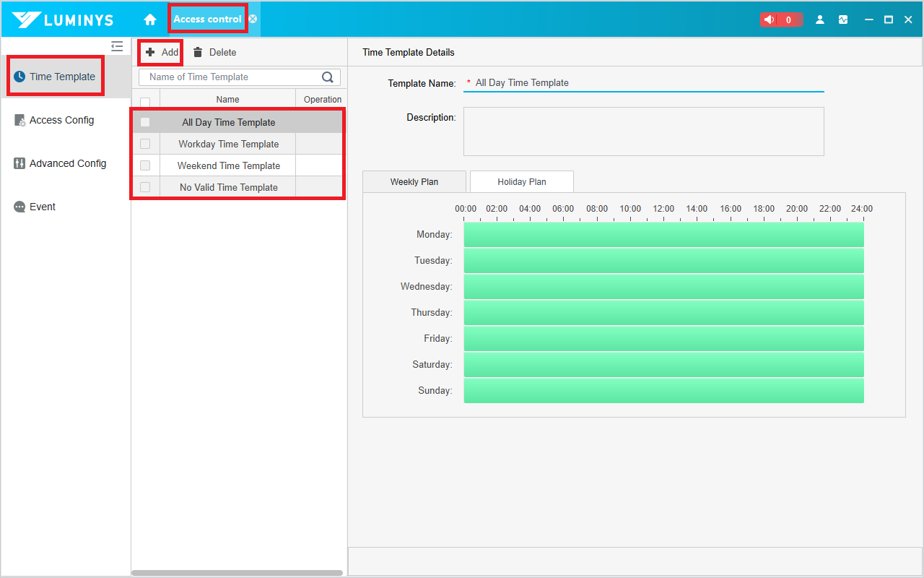The image size is (924, 578).
Task: Click the Wednesday green time bar
Action: (663, 287)
